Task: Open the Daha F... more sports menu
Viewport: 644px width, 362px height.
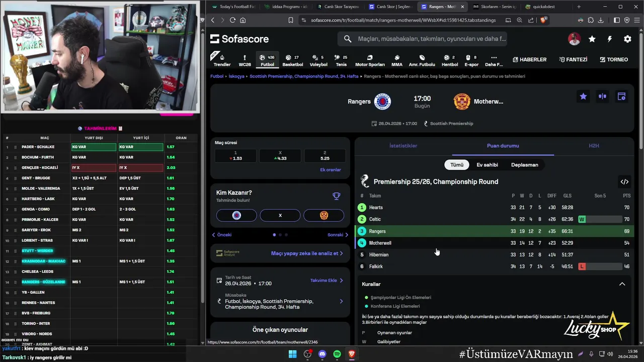Action: point(494,60)
